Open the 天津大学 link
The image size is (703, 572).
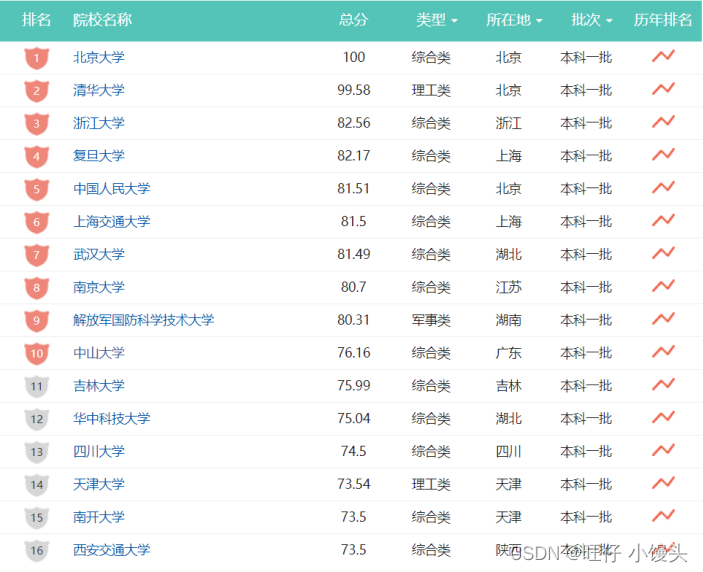(99, 484)
